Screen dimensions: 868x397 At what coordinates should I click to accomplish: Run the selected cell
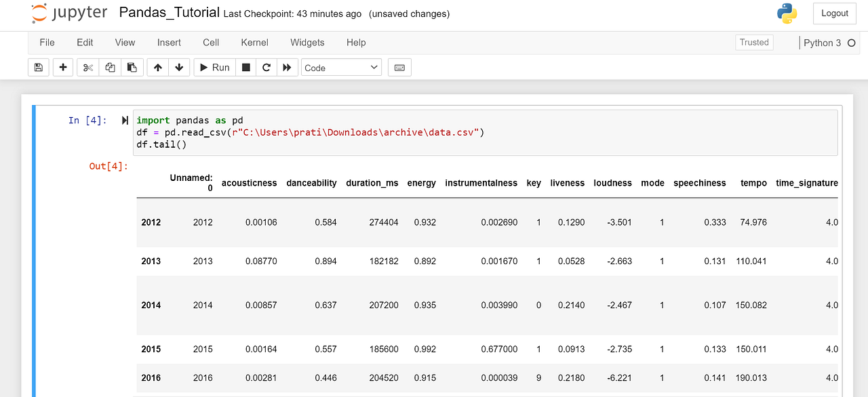(x=214, y=67)
